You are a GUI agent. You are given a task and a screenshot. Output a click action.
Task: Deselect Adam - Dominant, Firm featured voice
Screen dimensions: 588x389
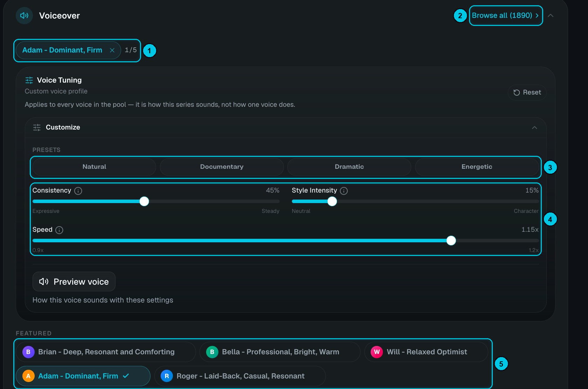point(83,376)
